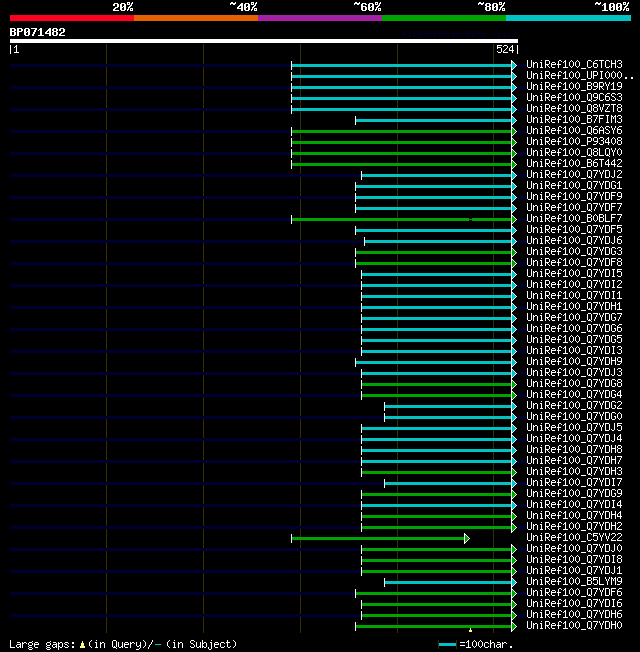
Task: Click the cyan alignment bar for UniRef100_B7FIM3
Action: [x=433, y=121]
